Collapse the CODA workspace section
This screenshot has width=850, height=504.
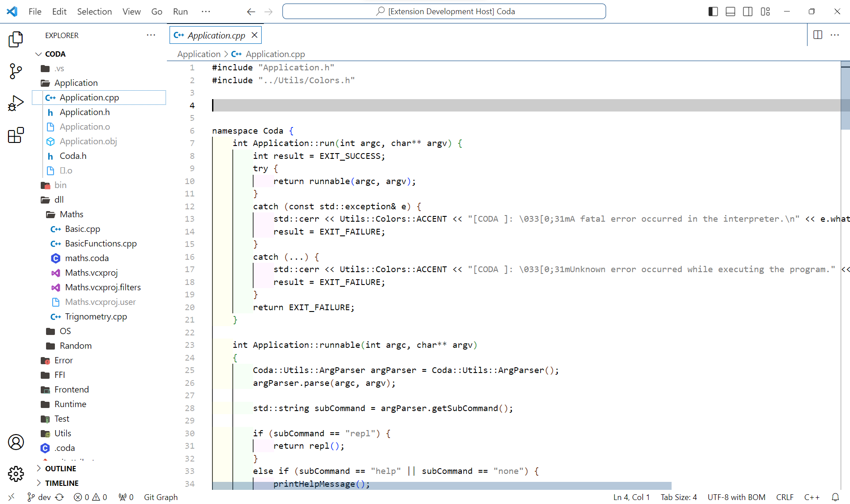pyautogui.click(x=100, y=54)
